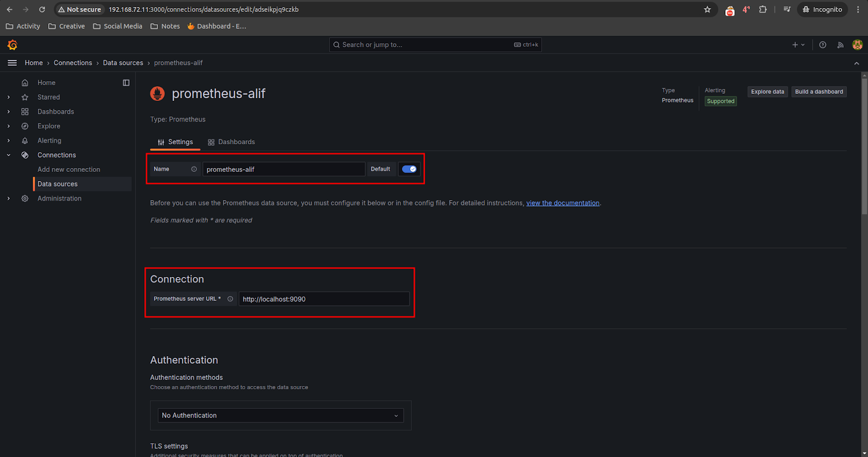Image resolution: width=868 pixels, height=457 pixels.
Task: Go to Connections breadcrumb link
Action: tap(73, 63)
